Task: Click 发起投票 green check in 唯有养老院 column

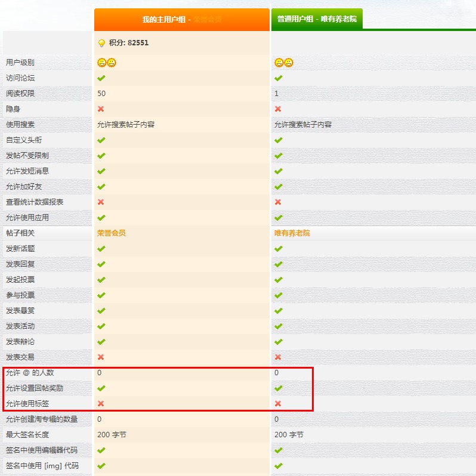Action: (278, 280)
